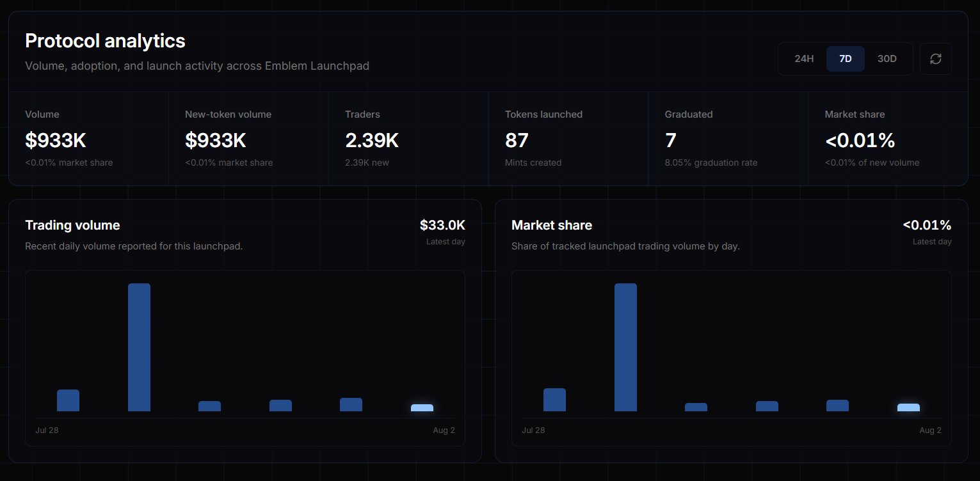980x481 pixels.
Task: Click the Trading volume panel title
Action: (72, 225)
